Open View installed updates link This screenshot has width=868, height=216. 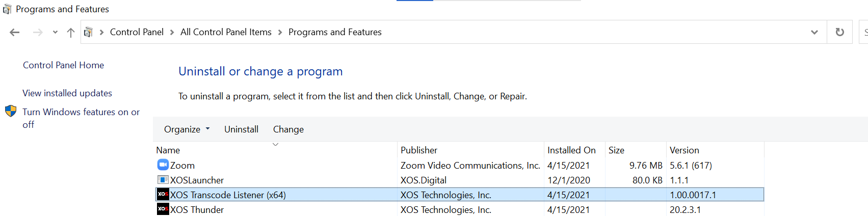(67, 93)
